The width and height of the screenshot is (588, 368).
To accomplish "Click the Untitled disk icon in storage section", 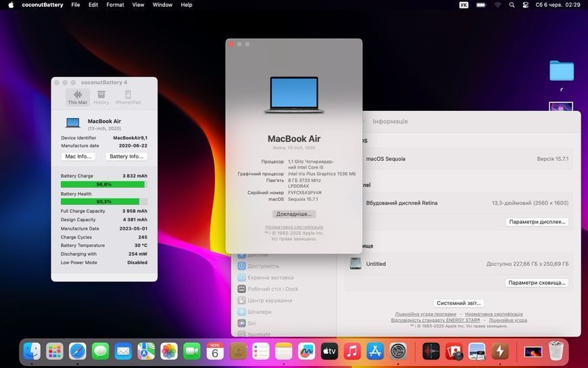I will click(x=356, y=264).
